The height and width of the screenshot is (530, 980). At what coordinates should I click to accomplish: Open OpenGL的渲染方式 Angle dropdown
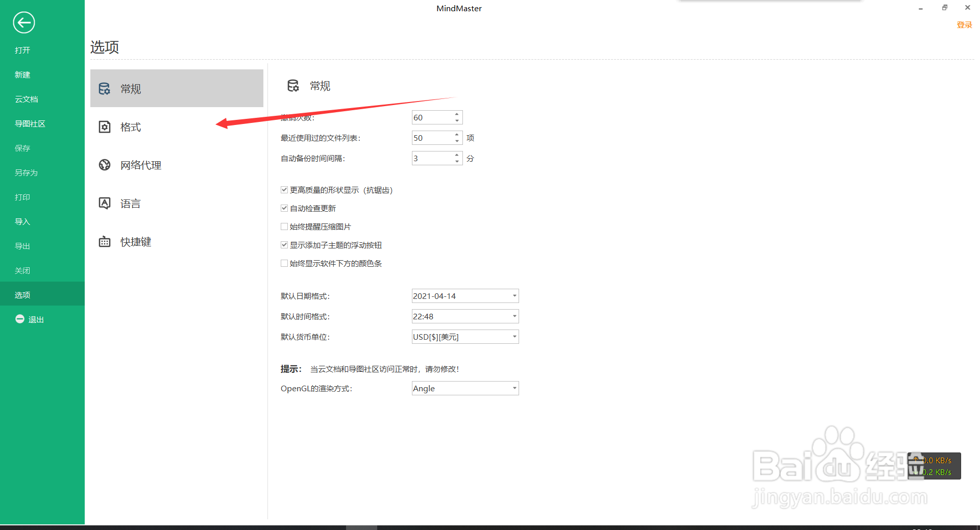[465, 388]
